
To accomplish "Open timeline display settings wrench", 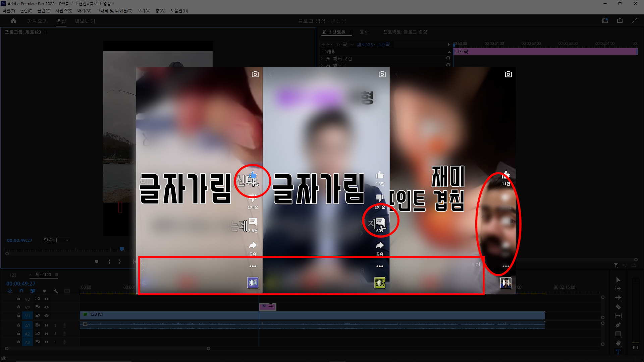I will pos(56,291).
